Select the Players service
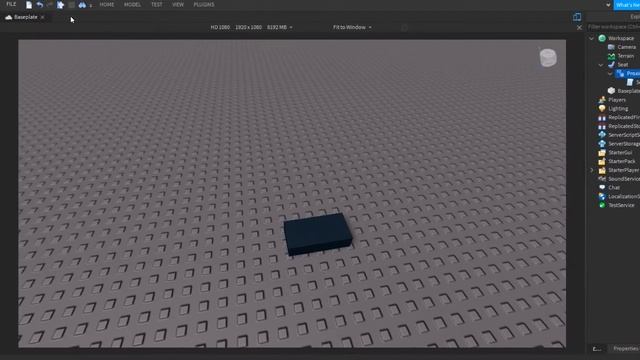The height and width of the screenshot is (360, 640). point(617,100)
